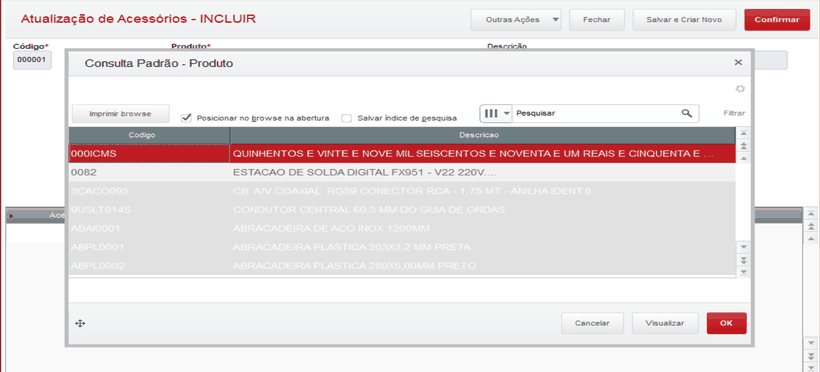This screenshot has width=820, height=372.
Task: Enable Salvar índice de pesquisa checkbox
Action: click(346, 118)
